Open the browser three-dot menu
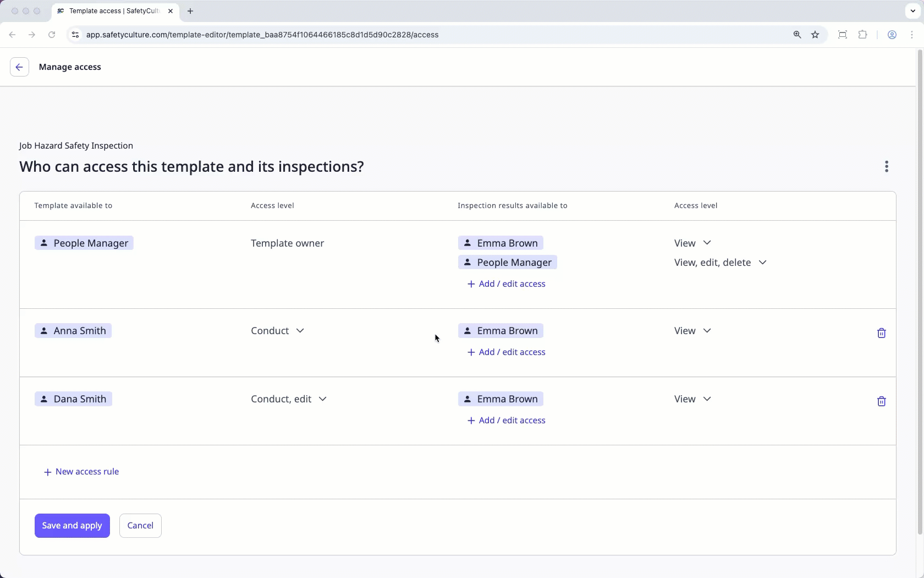924x578 pixels. click(x=912, y=35)
